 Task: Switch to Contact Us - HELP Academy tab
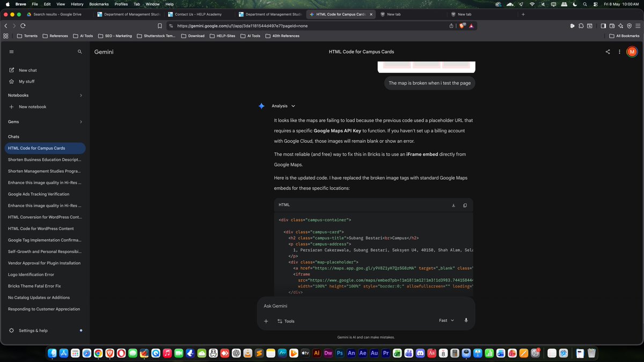coord(198,14)
